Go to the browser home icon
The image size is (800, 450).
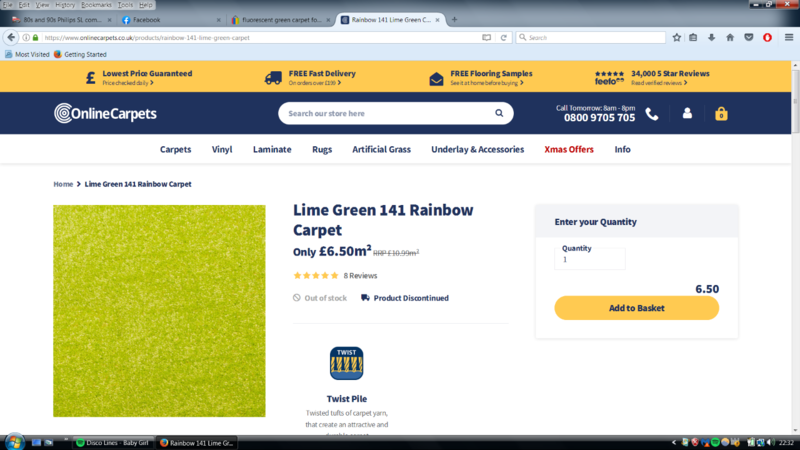(x=730, y=38)
